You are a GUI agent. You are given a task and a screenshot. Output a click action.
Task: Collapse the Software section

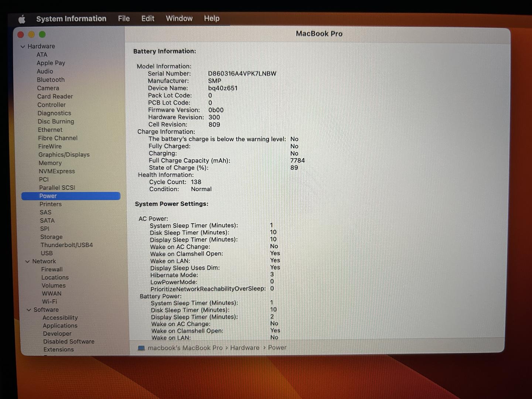(x=29, y=310)
